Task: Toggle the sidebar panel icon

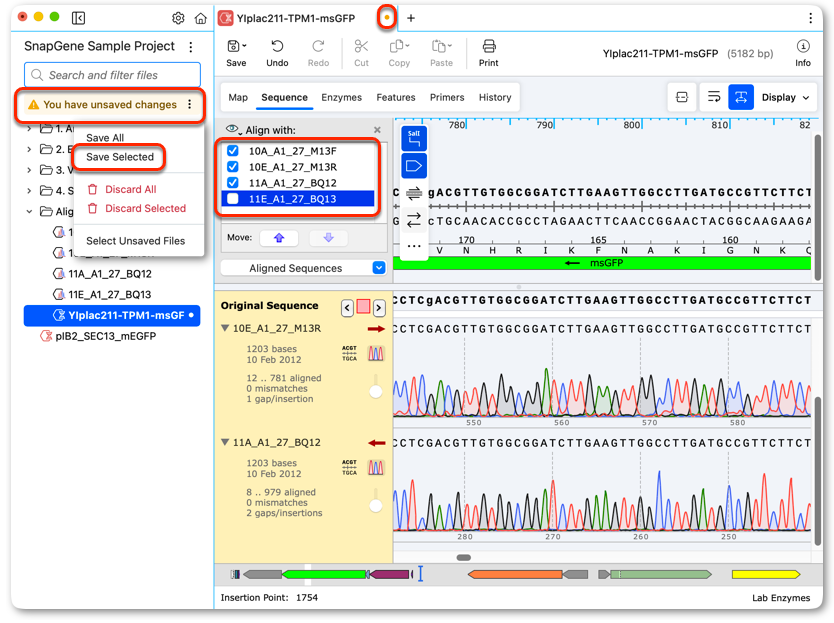Action: click(x=78, y=18)
